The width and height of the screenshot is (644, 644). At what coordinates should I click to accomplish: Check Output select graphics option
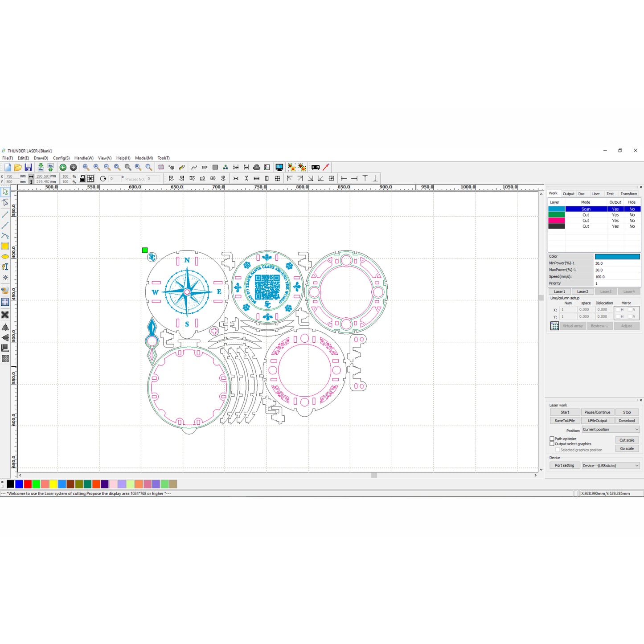pyautogui.click(x=552, y=444)
